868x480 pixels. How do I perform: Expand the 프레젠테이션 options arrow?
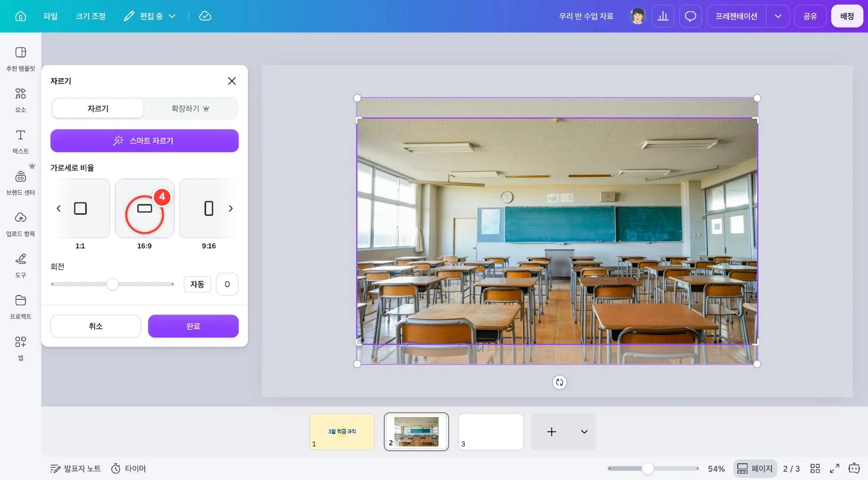coord(778,16)
